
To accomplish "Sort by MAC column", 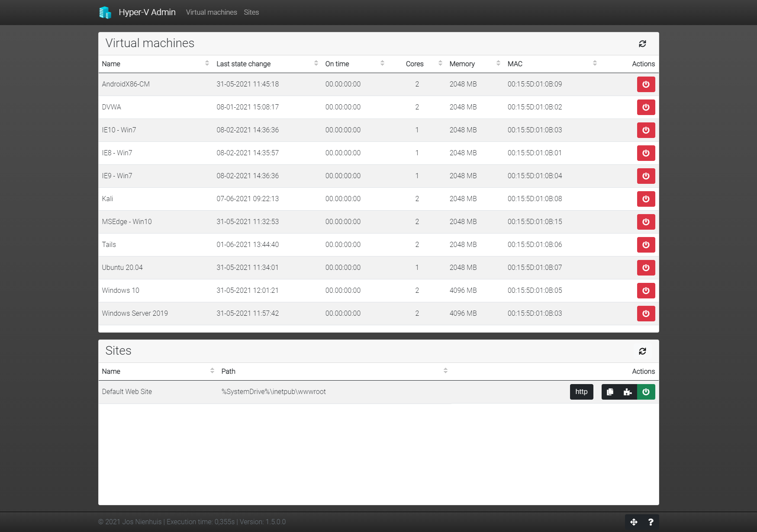I will coord(552,64).
